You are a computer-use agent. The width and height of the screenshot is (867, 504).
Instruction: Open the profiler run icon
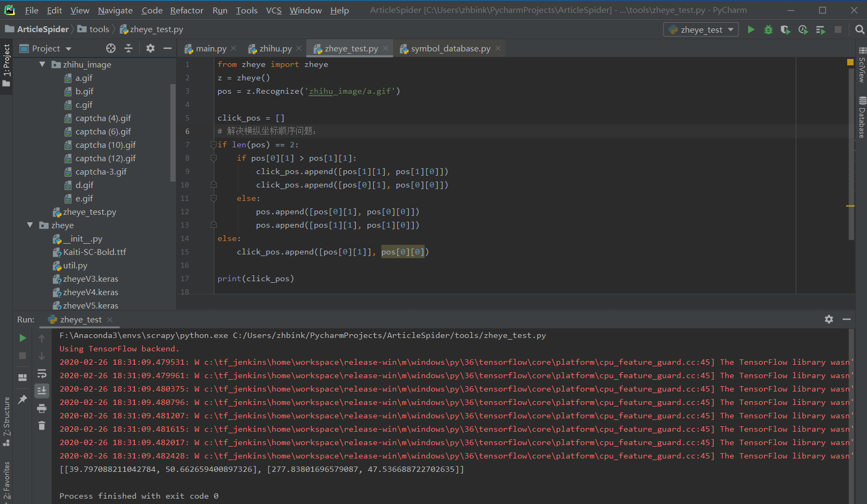coord(803,29)
